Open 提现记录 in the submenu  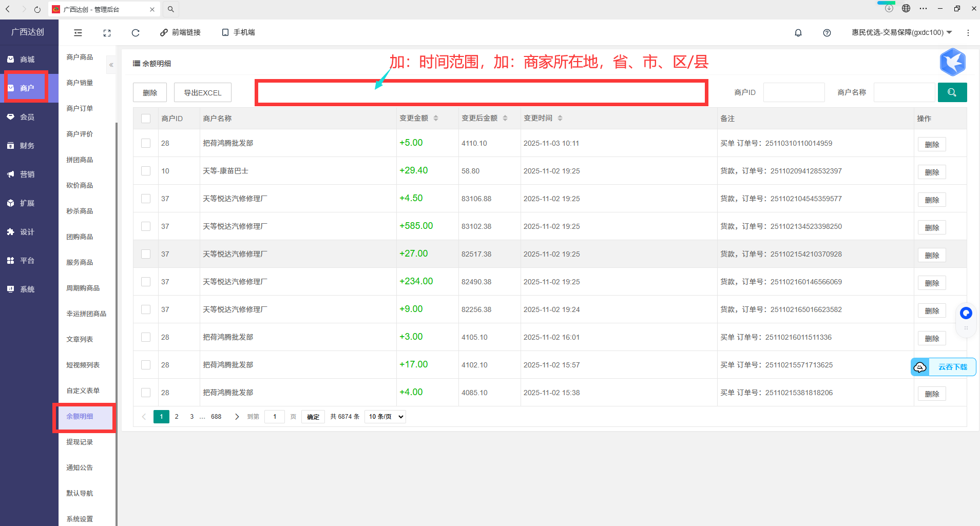point(80,442)
